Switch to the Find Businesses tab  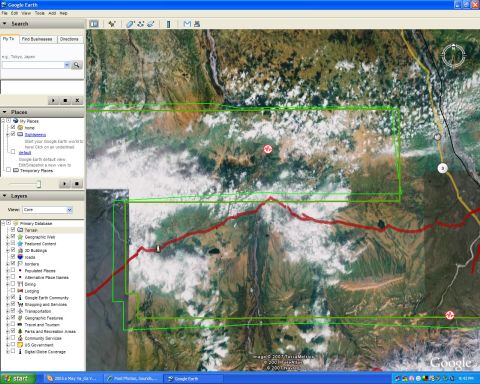coord(37,39)
